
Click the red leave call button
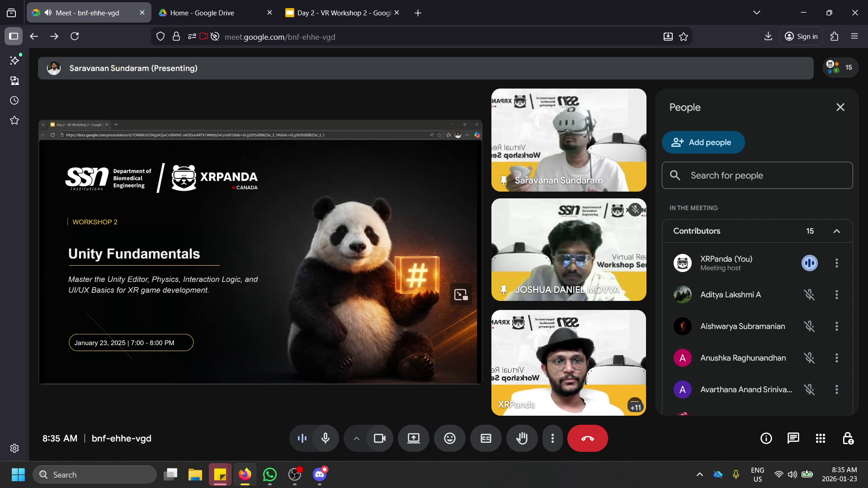587,438
